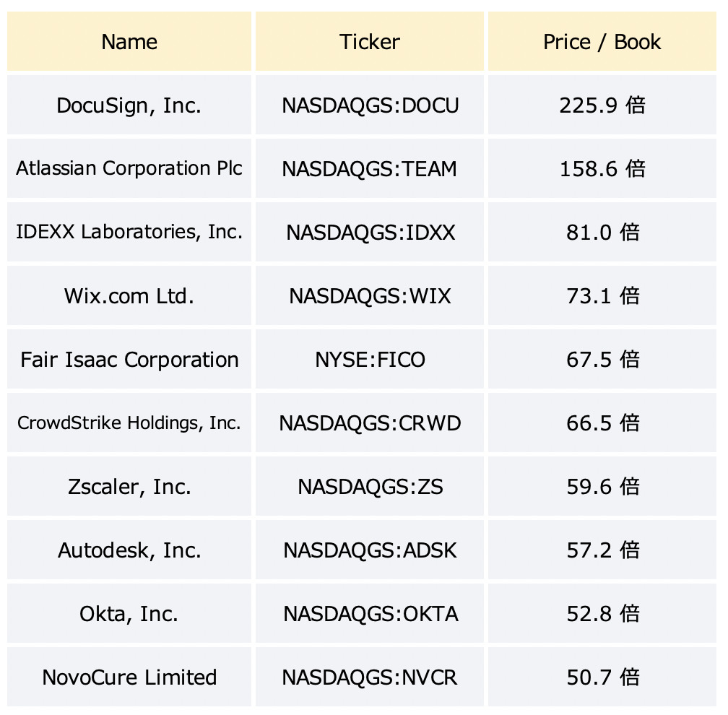Image resolution: width=728 pixels, height=715 pixels.
Task: Select the Wix.com Ltd. name cell
Action: tap(129, 296)
